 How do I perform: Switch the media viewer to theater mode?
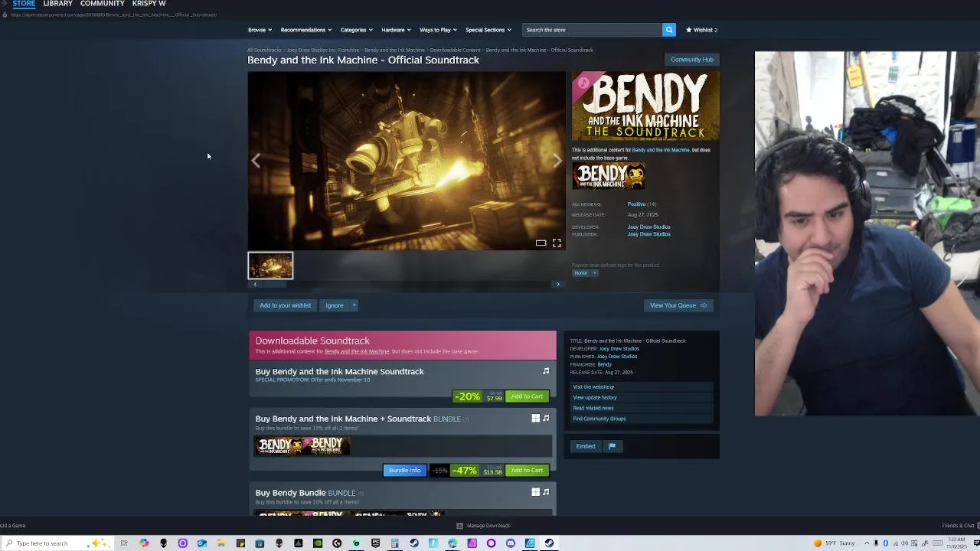541,243
